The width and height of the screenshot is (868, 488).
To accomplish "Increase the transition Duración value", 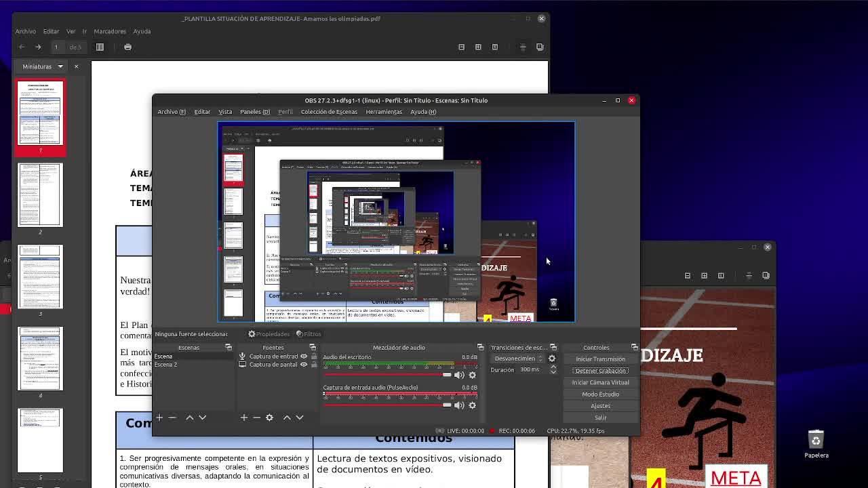I will point(553,367).
